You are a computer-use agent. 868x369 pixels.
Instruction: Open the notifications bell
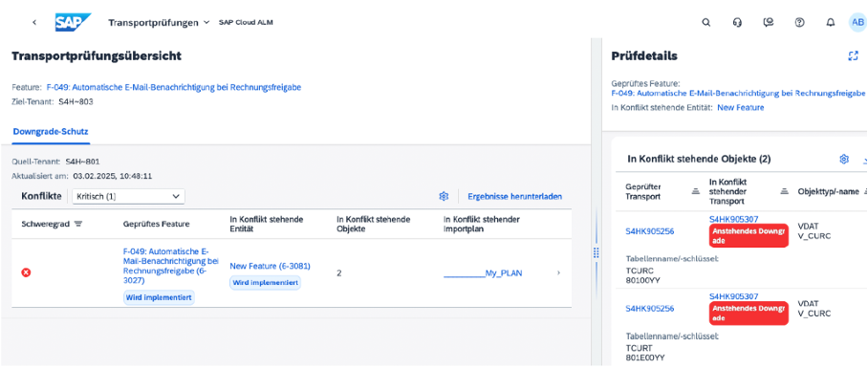click(x=831, y=23)
